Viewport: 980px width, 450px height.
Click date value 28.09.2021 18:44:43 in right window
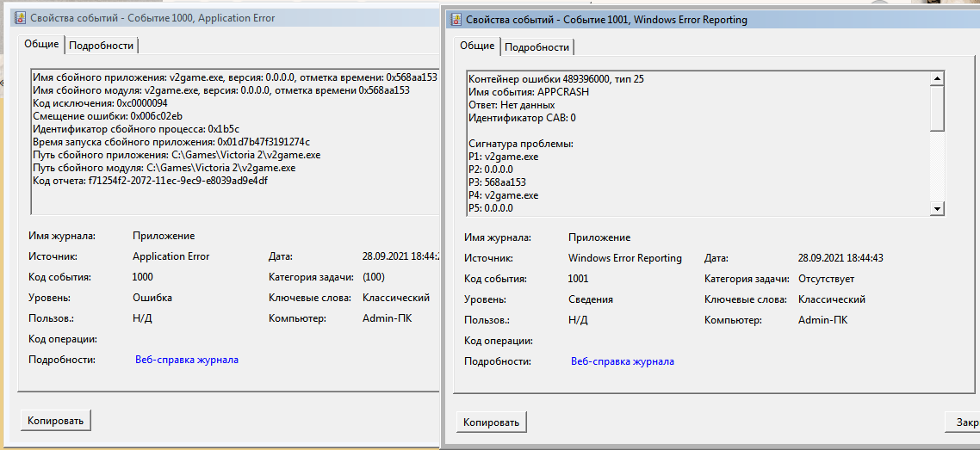840,258
